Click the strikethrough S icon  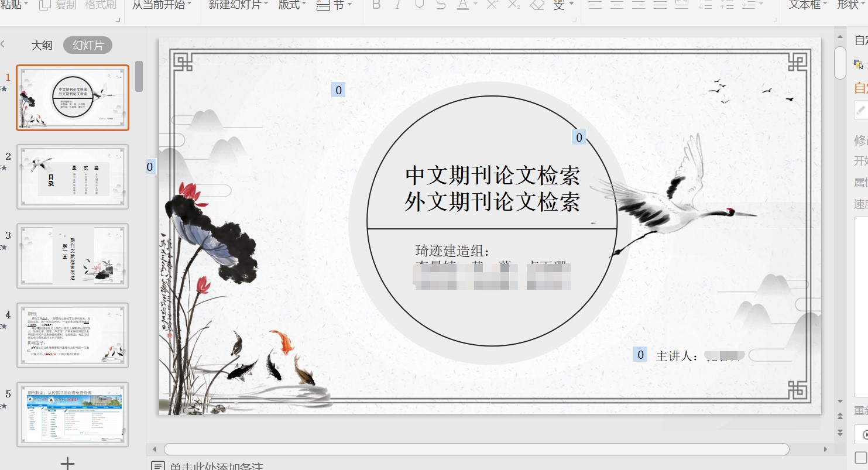[441, 5]
